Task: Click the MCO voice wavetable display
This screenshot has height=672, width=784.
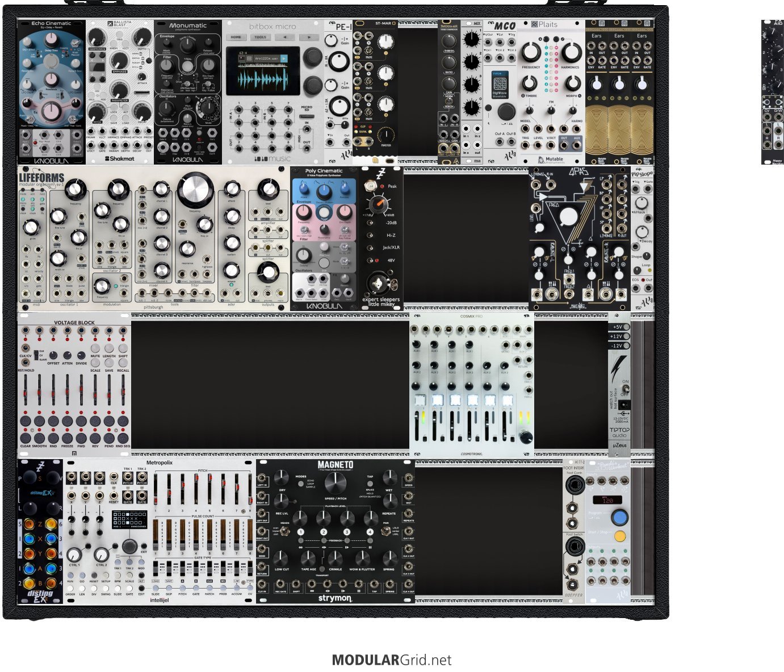Action: pyautogui.click(x=500, y=86)
